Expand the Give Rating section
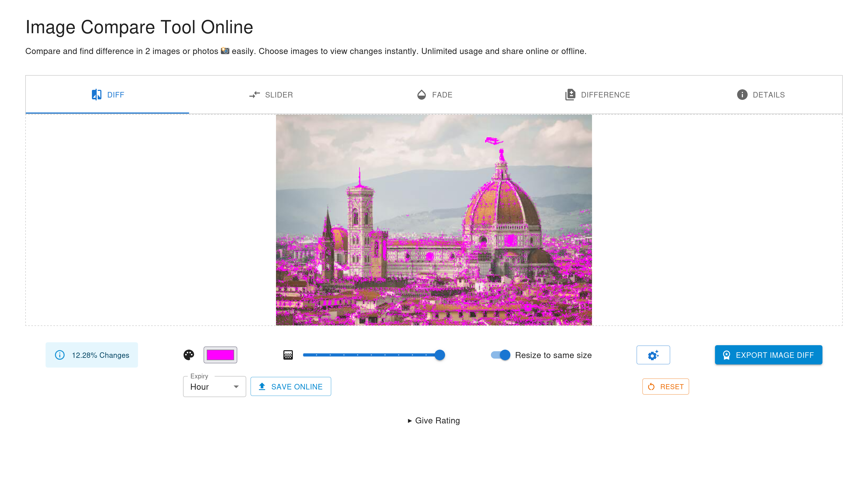The image size is (868, 498). [x=434, y=420]
